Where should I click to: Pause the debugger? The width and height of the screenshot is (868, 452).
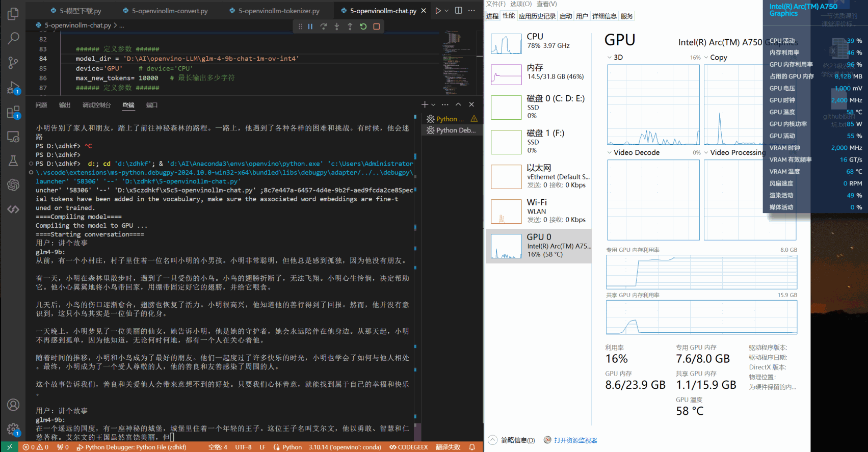tap(310, 26)
